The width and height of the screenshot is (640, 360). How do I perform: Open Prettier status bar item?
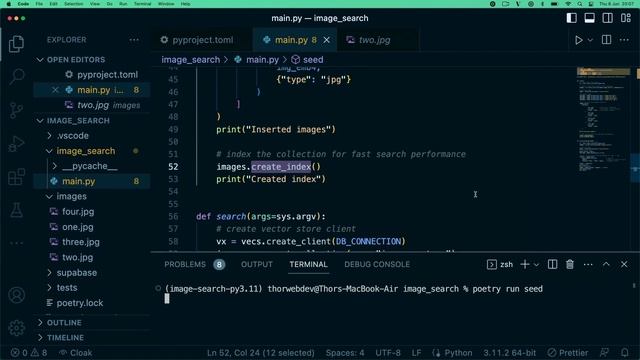[x=568, y=353]
